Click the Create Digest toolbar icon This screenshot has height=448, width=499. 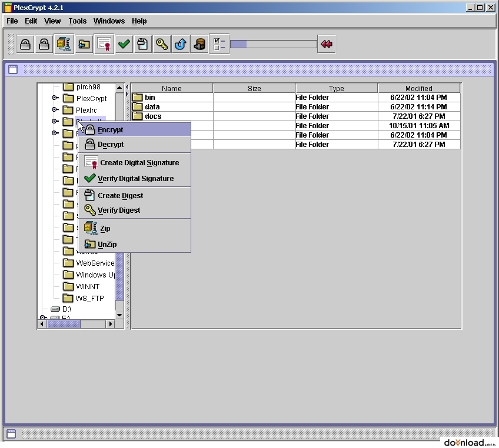click(x=142, y=44)
